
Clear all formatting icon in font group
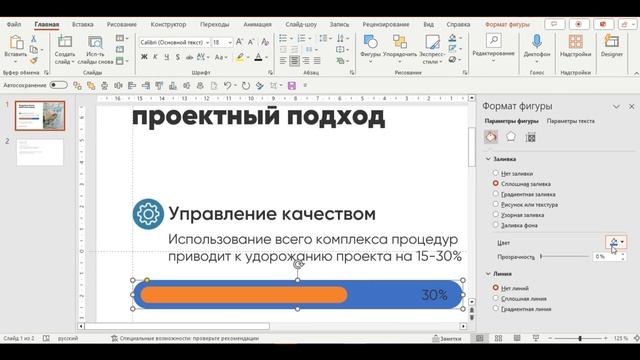(x=265, y=42)
